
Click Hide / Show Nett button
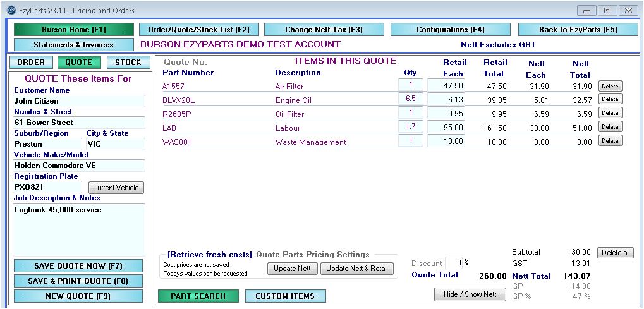click(470, 294)
